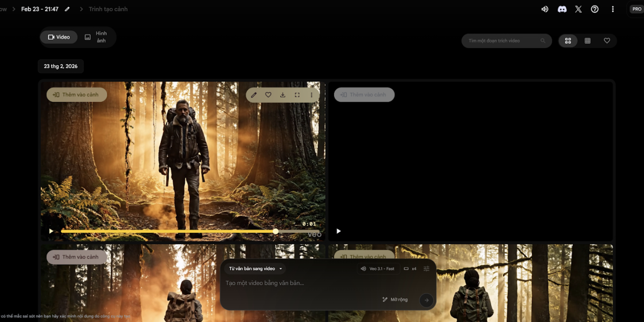Expand the 'Từ văn bản sang video' dropdown
Viewport: 644px width, 322px height.
point(255,269)
